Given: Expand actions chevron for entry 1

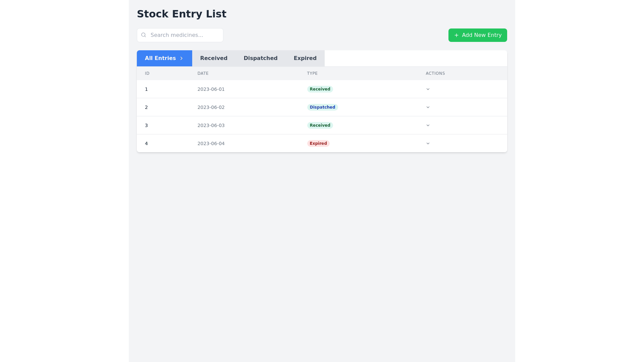Looking at the screenshot, I should coord(428,89).
